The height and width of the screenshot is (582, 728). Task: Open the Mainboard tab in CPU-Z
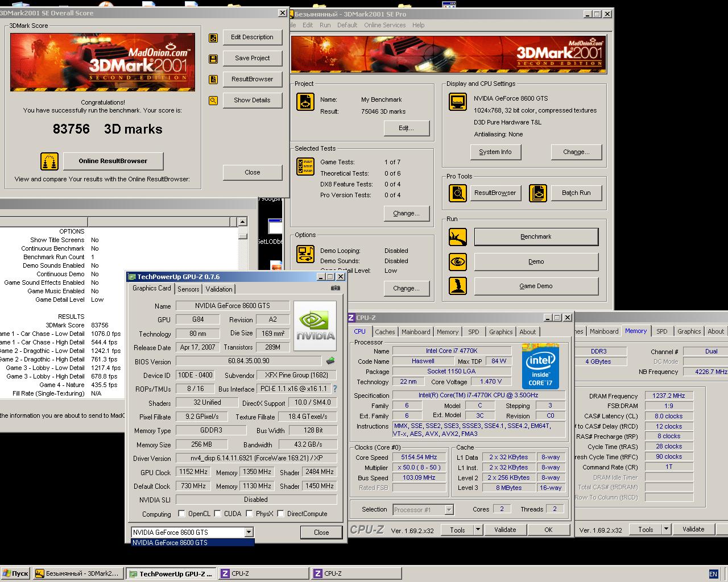(x=416, y=332)
